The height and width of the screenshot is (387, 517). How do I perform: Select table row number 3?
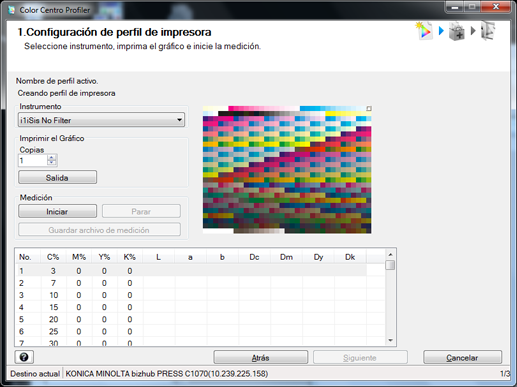pyautogui.click(x=192, y=295)
